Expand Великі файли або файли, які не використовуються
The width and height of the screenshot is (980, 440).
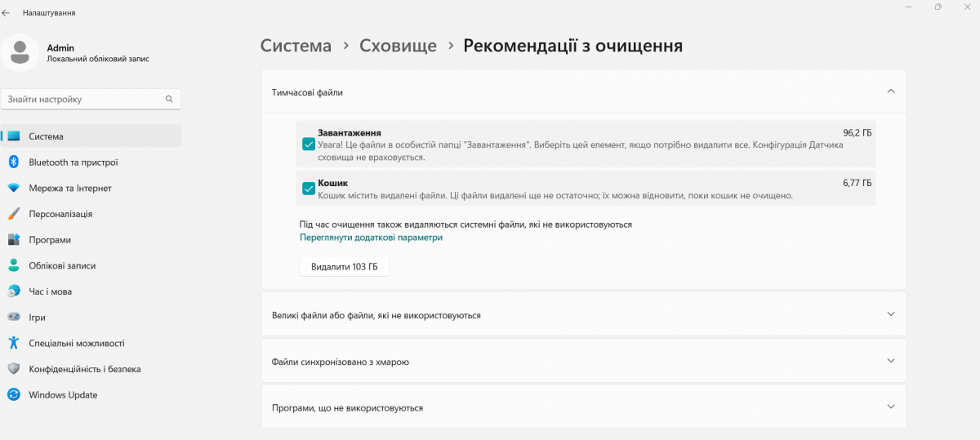[890, 314]
